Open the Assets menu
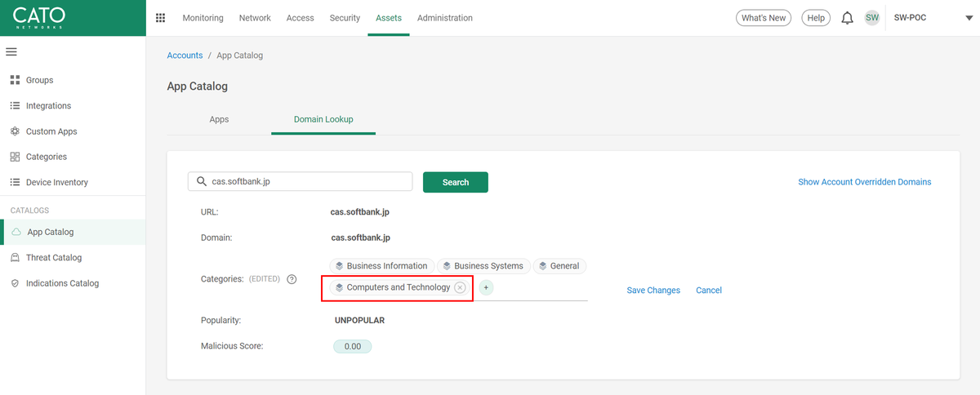This screenshot has width=980, height=395. (x=389, y=18)
